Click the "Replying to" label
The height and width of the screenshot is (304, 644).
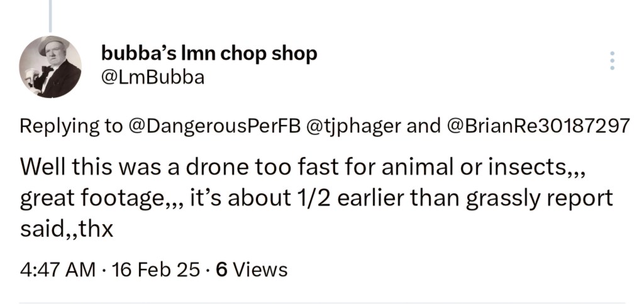71,126
